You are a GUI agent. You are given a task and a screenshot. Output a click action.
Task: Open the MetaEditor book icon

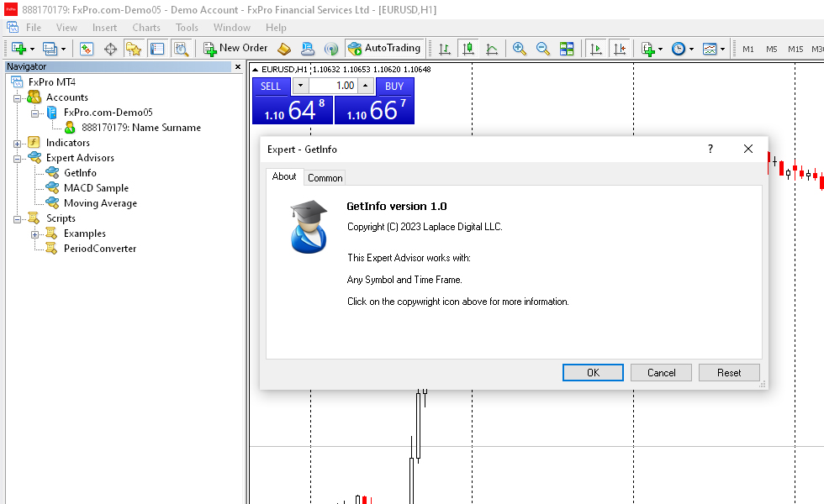[284, 49]
